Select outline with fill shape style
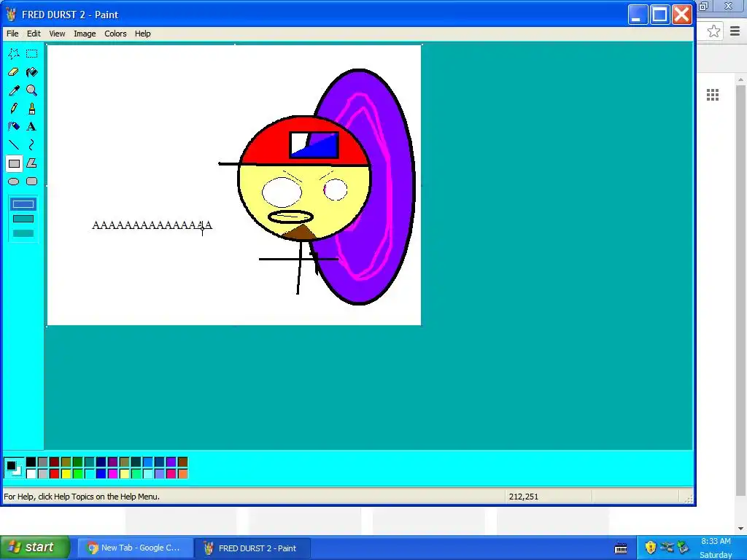This screenshot has height=560, width=747. tap(23, 219)
